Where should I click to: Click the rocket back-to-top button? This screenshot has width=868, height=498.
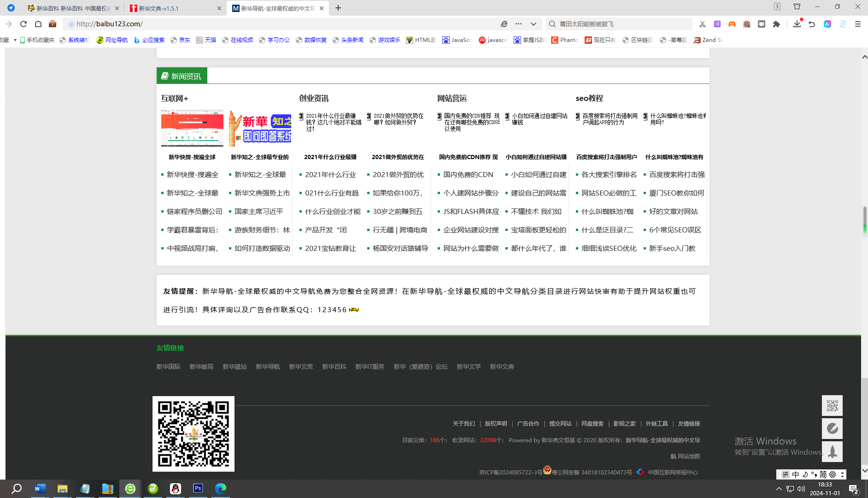pyautogui.click(x=832, y=451)
